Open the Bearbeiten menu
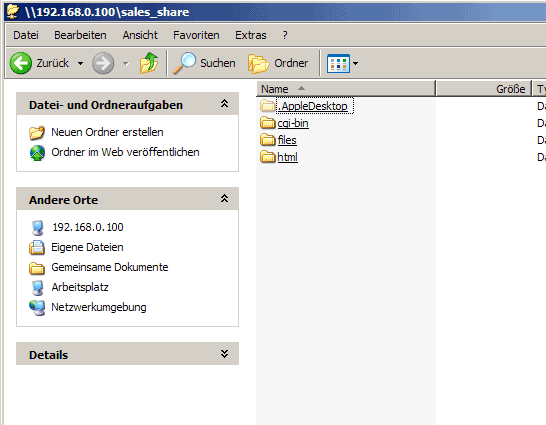546x425 pixels. (x=80, y=35)
